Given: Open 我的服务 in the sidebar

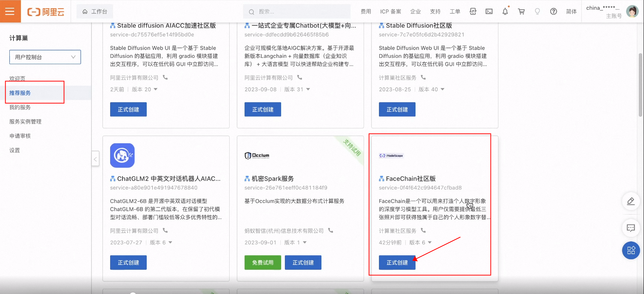Looking at the screenshot, I should click(x=20, y=107).
